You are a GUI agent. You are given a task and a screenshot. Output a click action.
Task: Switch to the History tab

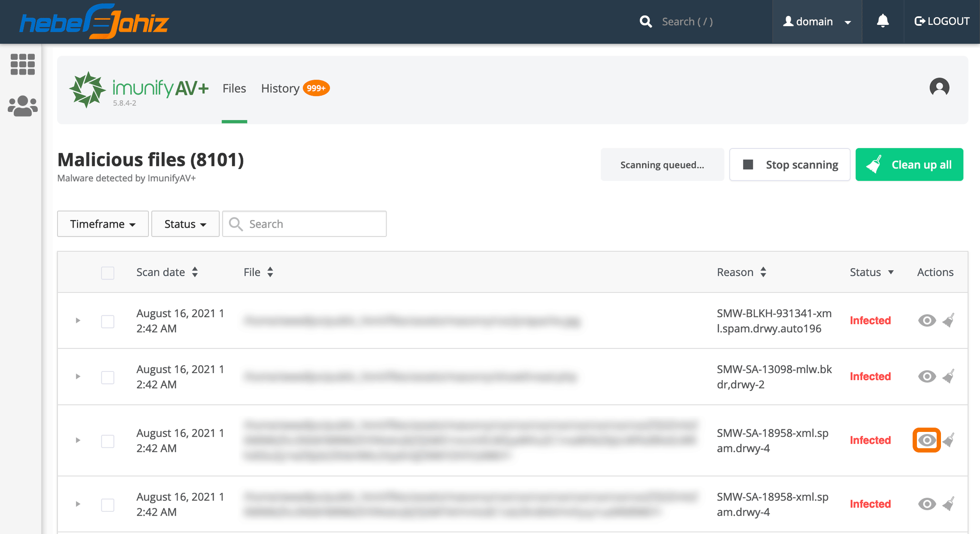[280, 88]
